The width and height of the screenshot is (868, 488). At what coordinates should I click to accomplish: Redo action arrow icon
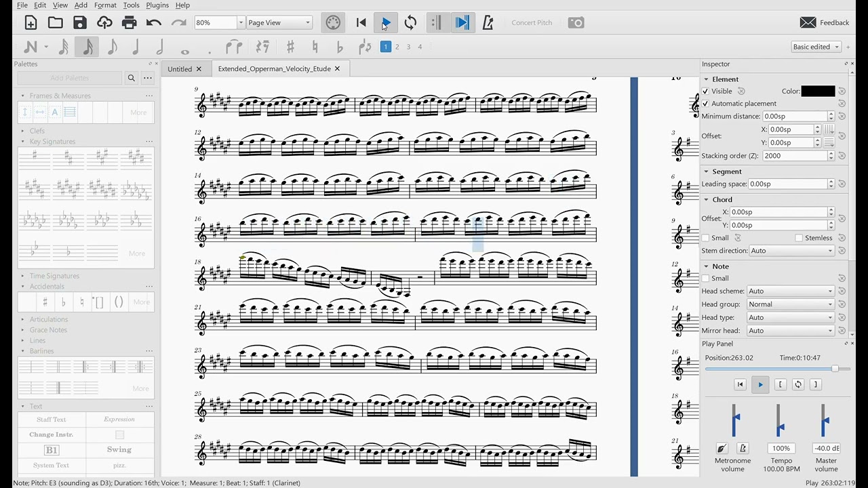(178, 22)
